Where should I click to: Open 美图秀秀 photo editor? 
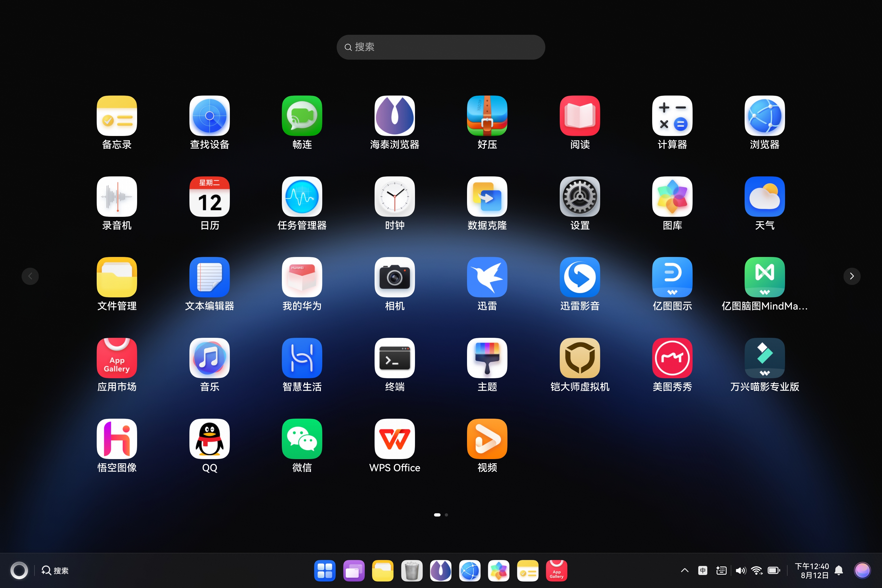point(672,358)
